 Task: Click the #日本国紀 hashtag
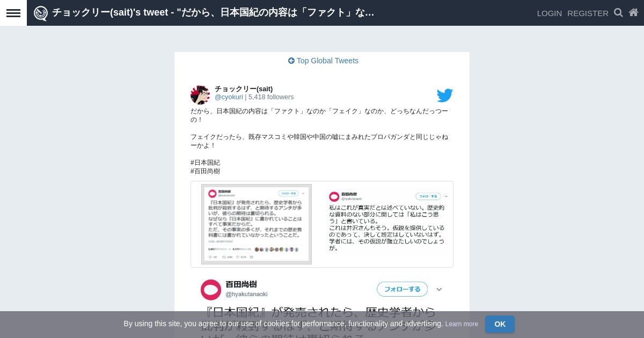click(205, 163)
